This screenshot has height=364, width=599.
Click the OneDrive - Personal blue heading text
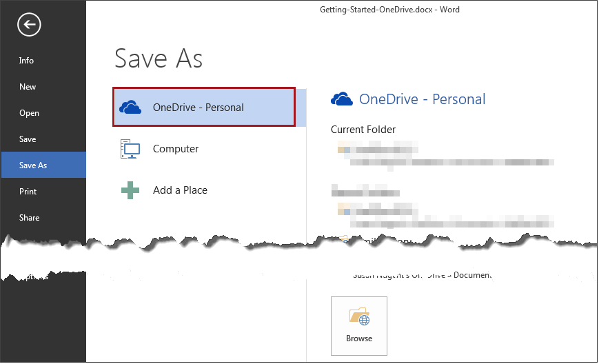pyautogui.click(x=422, y=99)
